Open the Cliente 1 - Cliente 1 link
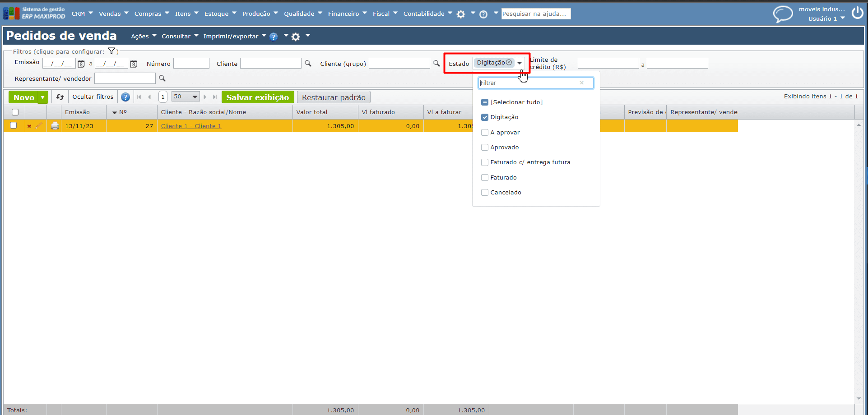 pos(191,126)
